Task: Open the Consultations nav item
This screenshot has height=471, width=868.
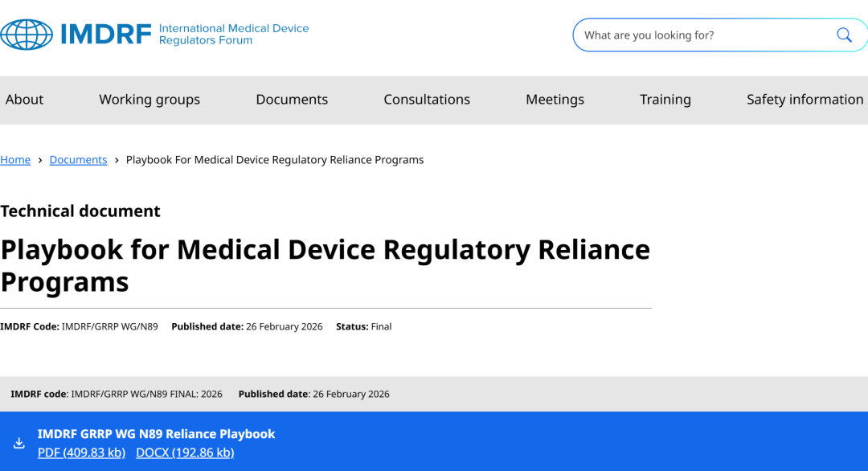Action: point(427,100)
